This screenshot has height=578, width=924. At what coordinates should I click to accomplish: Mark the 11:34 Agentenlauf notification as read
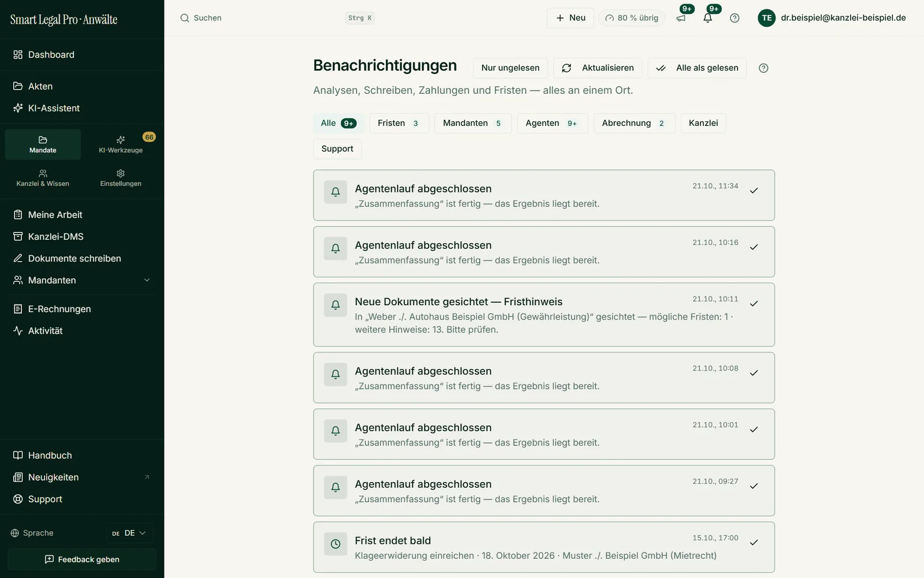coord(754,191)
